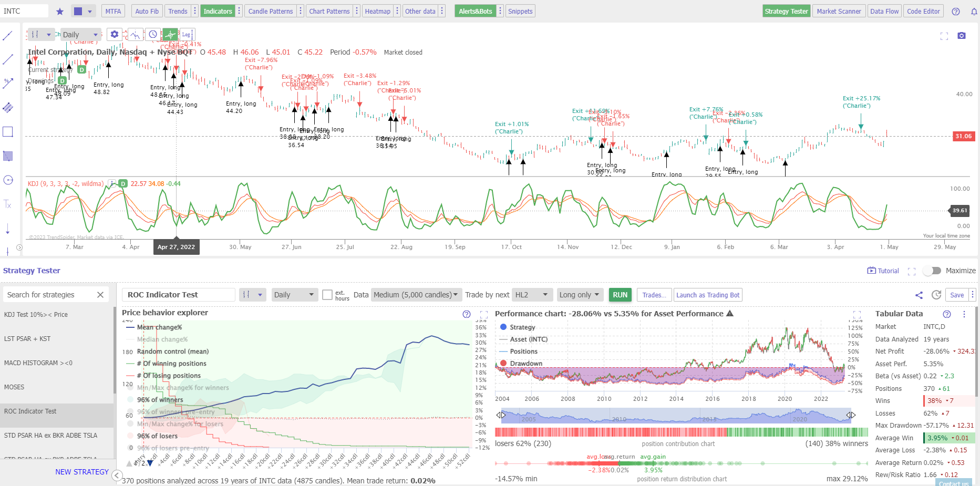
Task: Select the trendline drawing tool
Action: tap(8, 36)
